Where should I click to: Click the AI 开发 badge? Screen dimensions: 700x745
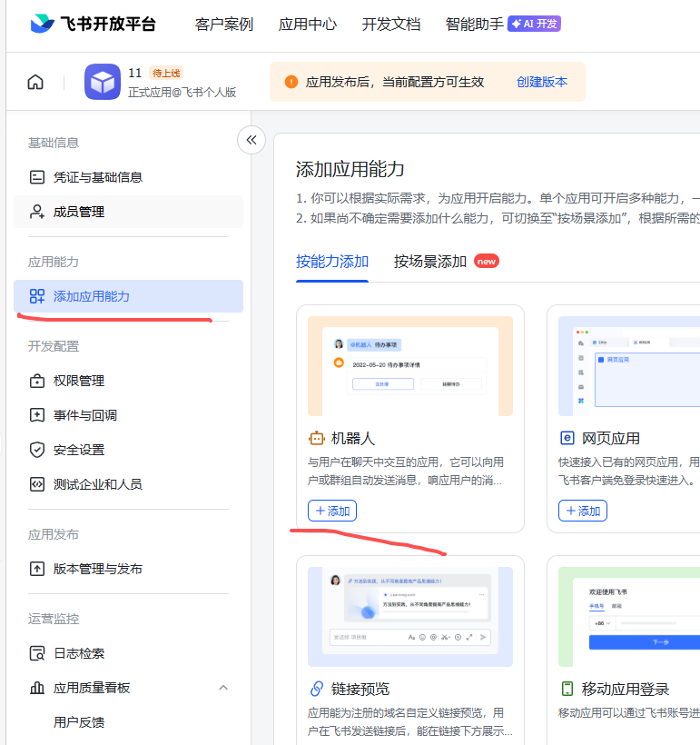534,24
